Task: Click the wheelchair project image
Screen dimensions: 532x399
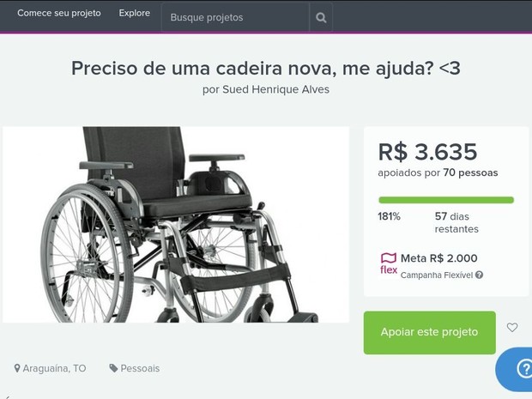Action: [x=176, y=225]
